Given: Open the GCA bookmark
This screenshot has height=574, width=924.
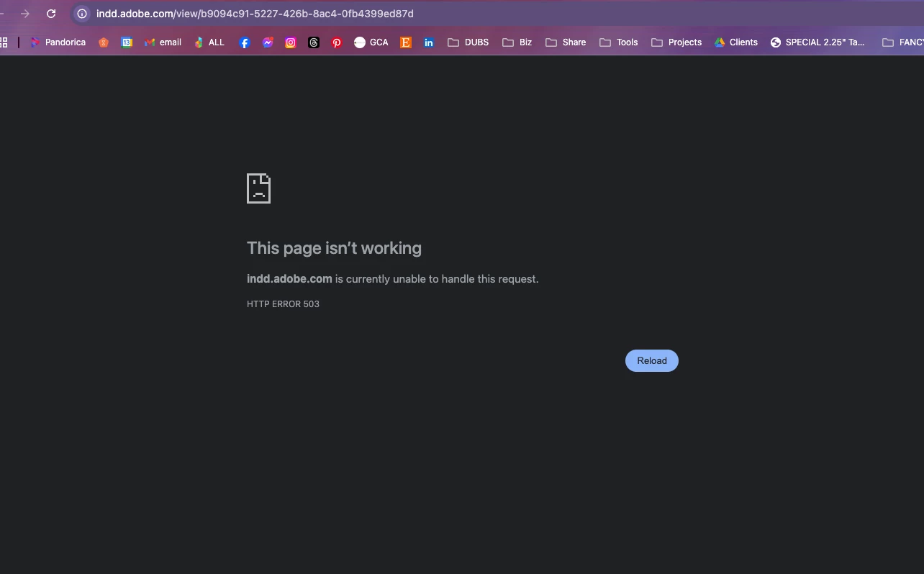Looking at the screenshot, I should (x=371, y=42).
